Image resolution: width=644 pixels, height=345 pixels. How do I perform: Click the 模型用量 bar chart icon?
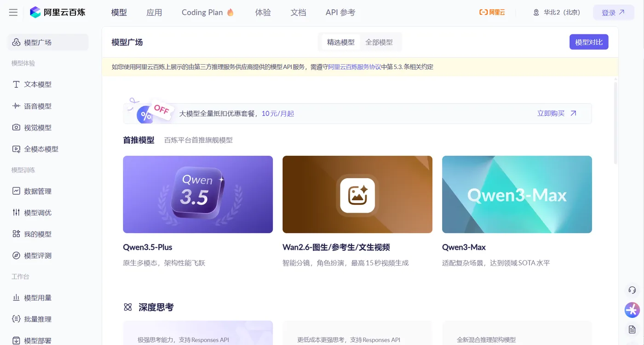coord(16,298)
